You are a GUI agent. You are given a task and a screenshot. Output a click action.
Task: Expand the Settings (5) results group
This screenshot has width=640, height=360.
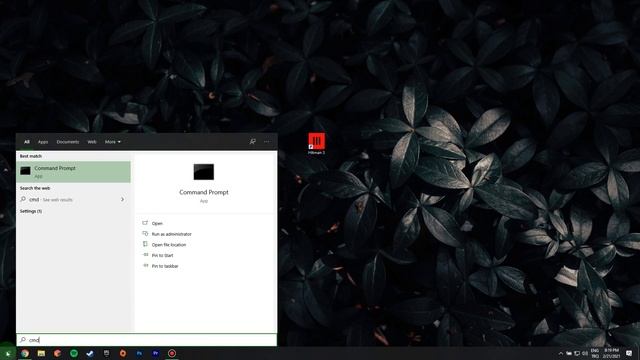click(31, 211)
